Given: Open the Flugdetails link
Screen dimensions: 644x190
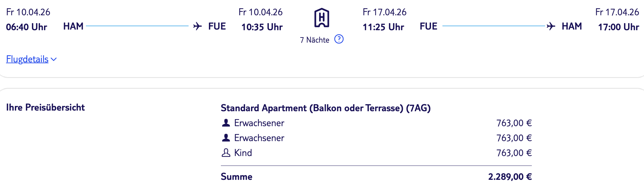Looking at the screenshot, I should (27, 59).
